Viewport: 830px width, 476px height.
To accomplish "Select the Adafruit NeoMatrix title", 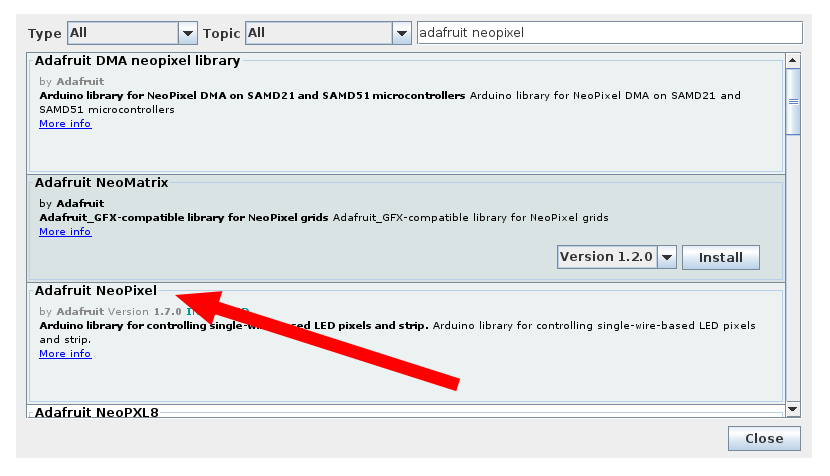I will pos(102,183).
